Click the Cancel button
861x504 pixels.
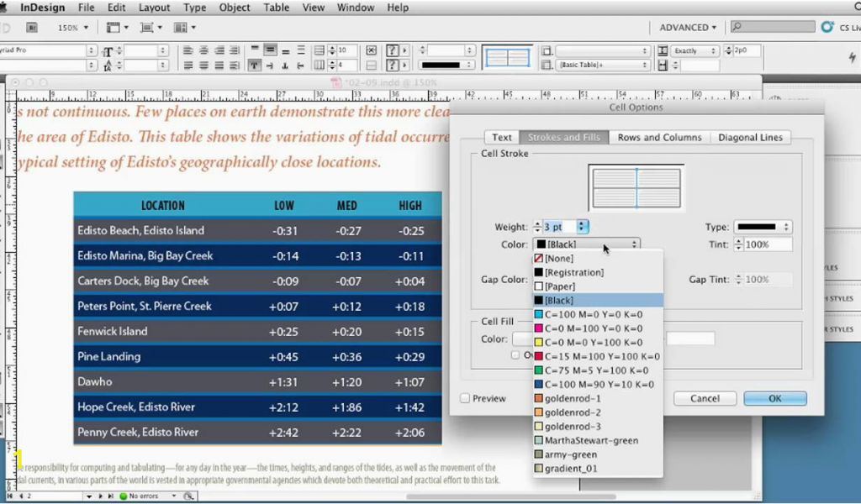click(705, 398)
